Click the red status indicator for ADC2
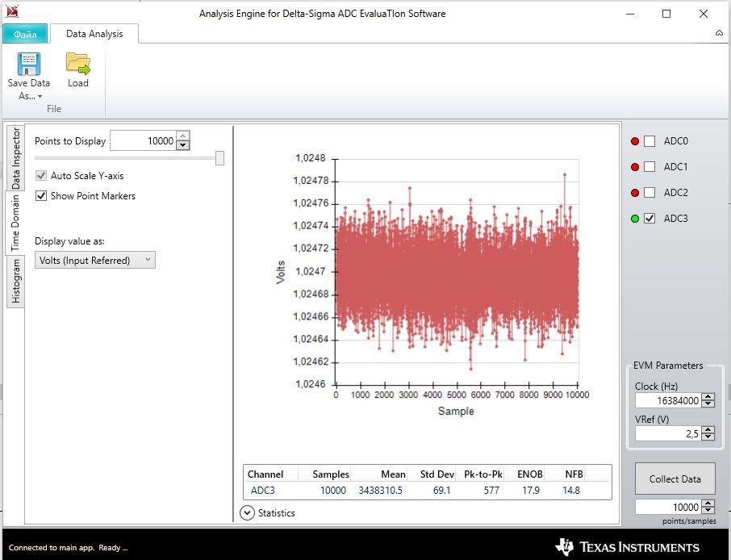 (634, 193)
